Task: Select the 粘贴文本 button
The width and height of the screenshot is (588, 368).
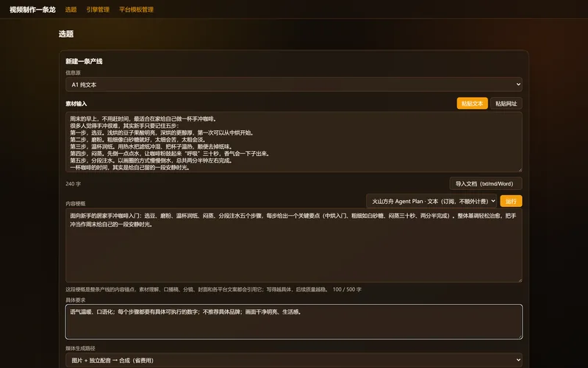Action: click(472, 103)
